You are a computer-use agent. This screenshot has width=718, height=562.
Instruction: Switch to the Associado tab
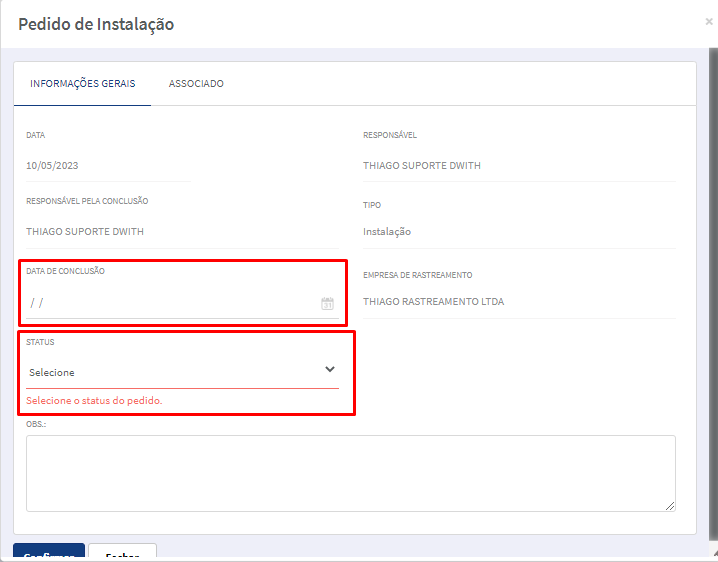196,84
